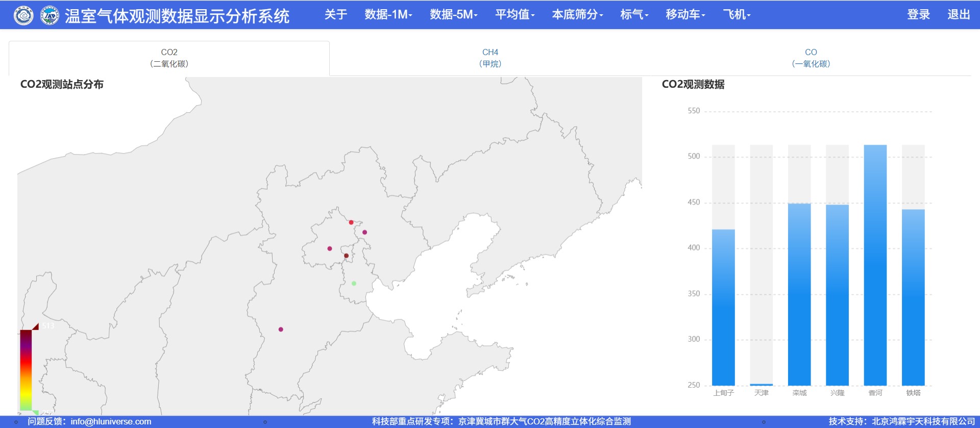Viewport: 980px width, 428px height.
Task: Open the 本底筛分 dropdown
Action: click(578, 14)
